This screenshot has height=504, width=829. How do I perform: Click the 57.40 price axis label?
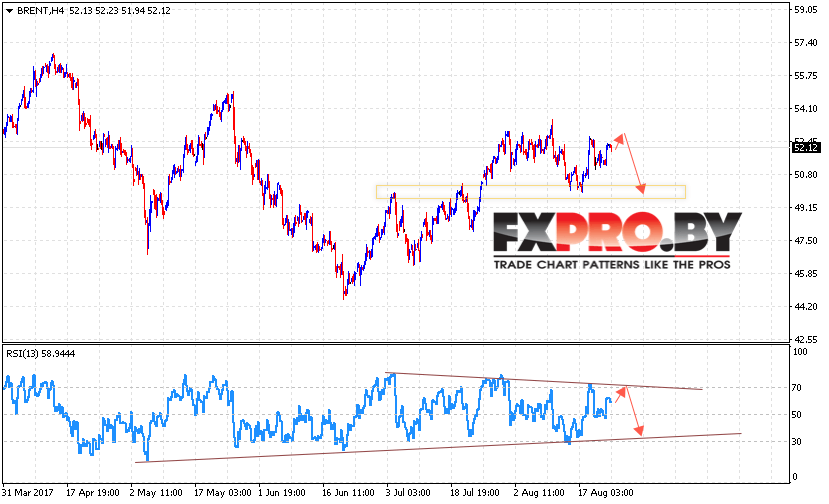[x=806, y=43]
